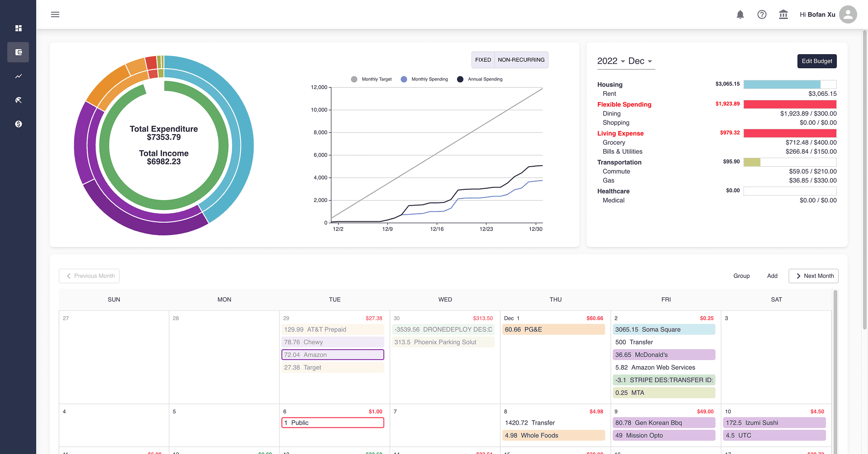868x454 pixels.
Task: Open the 3065.15 Soma Square transaction
Action: pyautogui.click(x=664, y=329)
